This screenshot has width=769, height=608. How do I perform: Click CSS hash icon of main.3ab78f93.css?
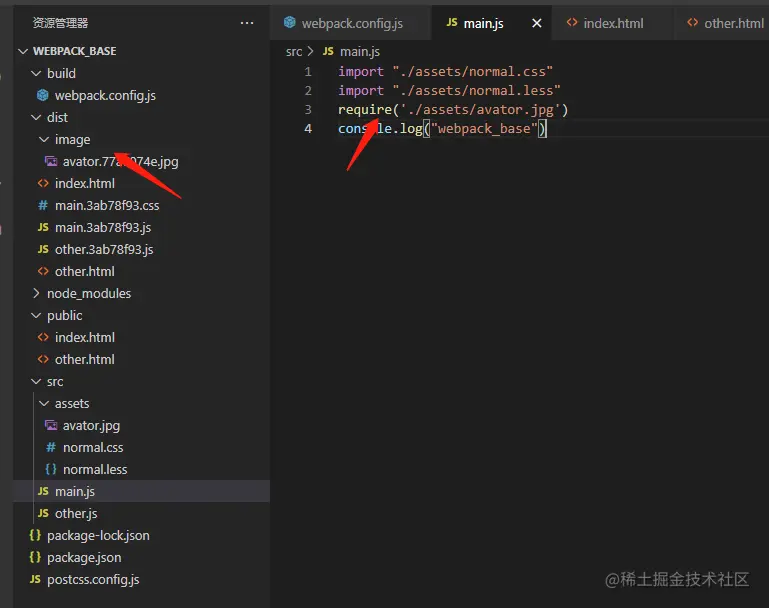[43, 205]
